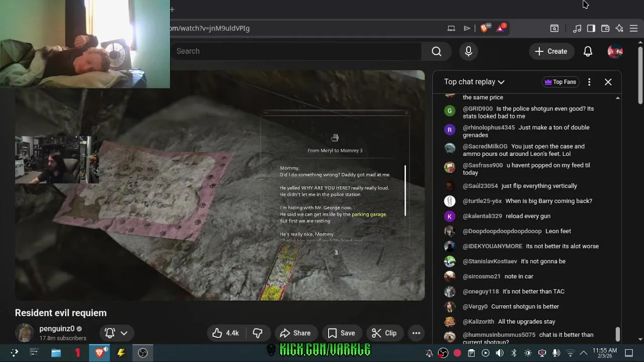Start voice search with microphone icon
644x362 pixels.
point(468,51)
